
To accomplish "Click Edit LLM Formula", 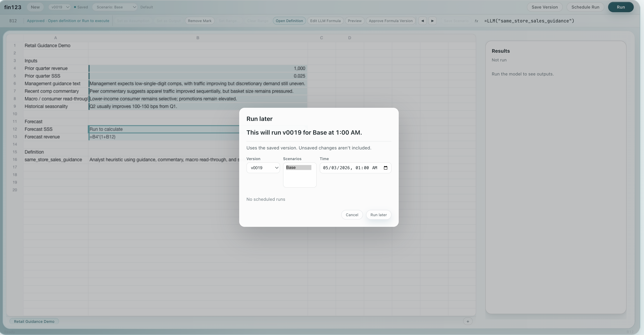I will point(325,21).
